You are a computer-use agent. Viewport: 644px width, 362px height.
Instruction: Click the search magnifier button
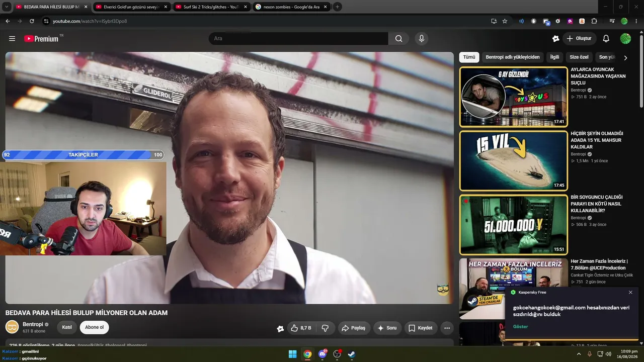398,39
